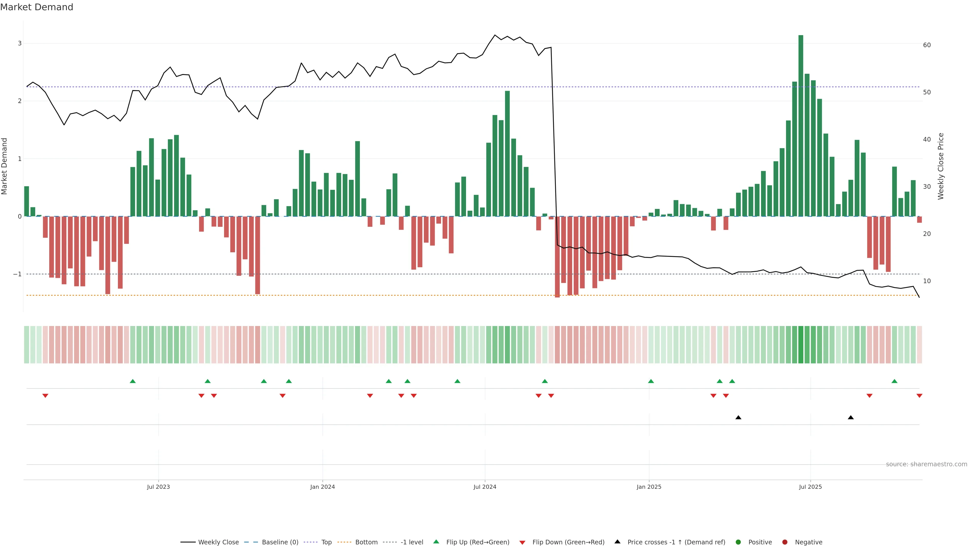Click the Market Demand chart title
This screenshot has width=980, height=551.
[36, 7]
